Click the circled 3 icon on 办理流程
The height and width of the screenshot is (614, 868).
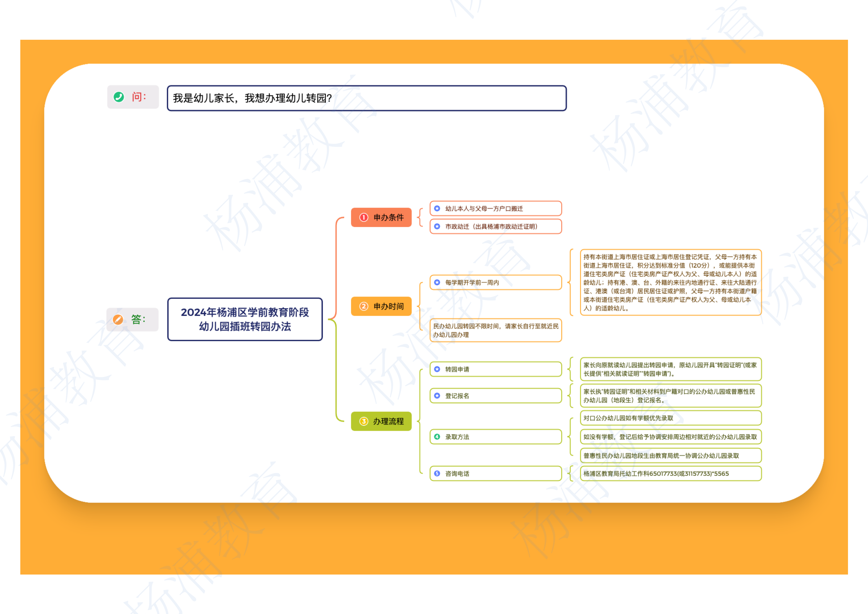(363, 421)
